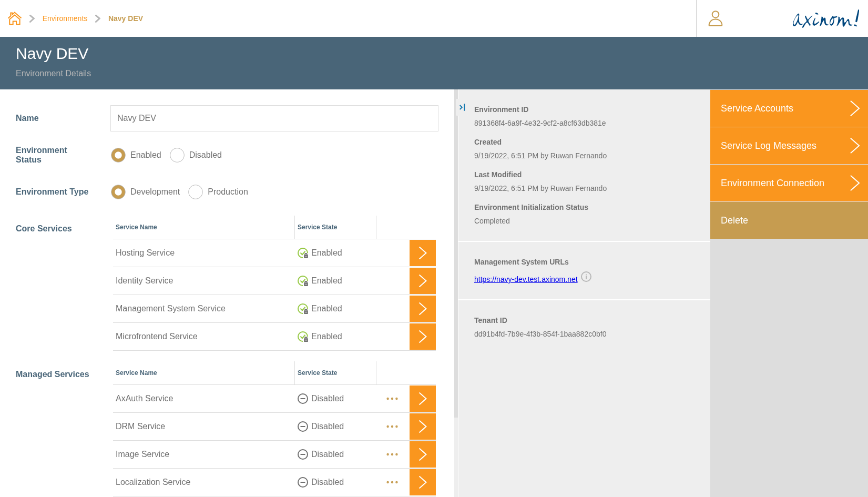The height and width of the screenshot is (497, 868).
Task: Open Management System Service details arrow
Action: [x=423, y=309]
